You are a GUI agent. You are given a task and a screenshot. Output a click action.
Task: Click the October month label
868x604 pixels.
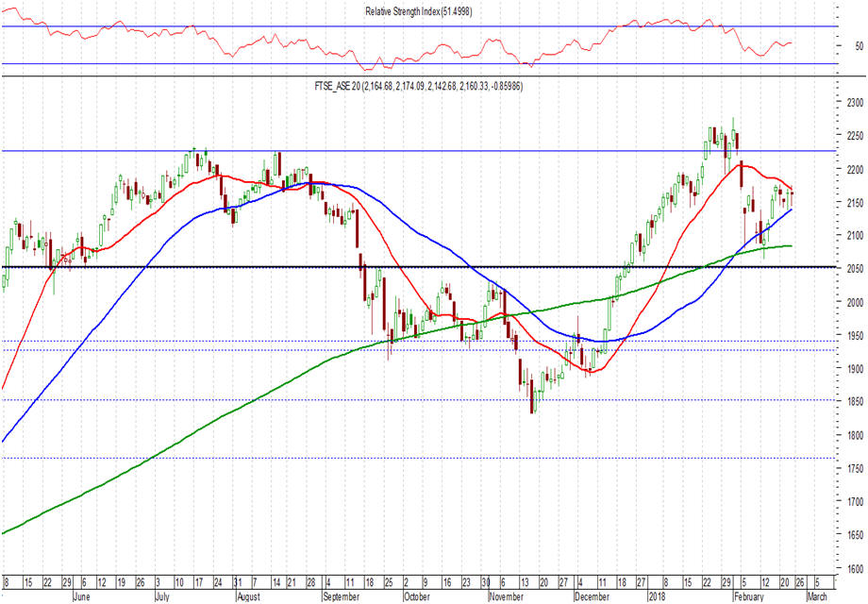click(x=416, y=596)
